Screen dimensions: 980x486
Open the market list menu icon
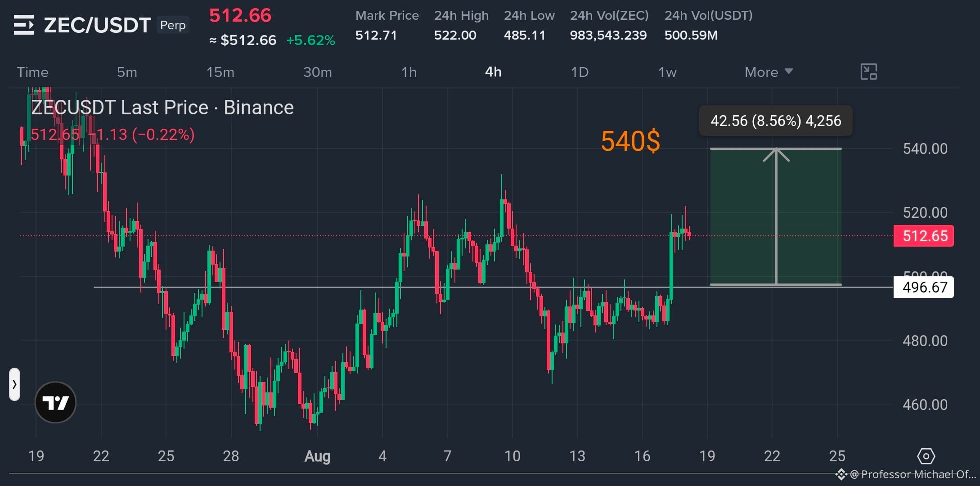(x=24, y=25)
